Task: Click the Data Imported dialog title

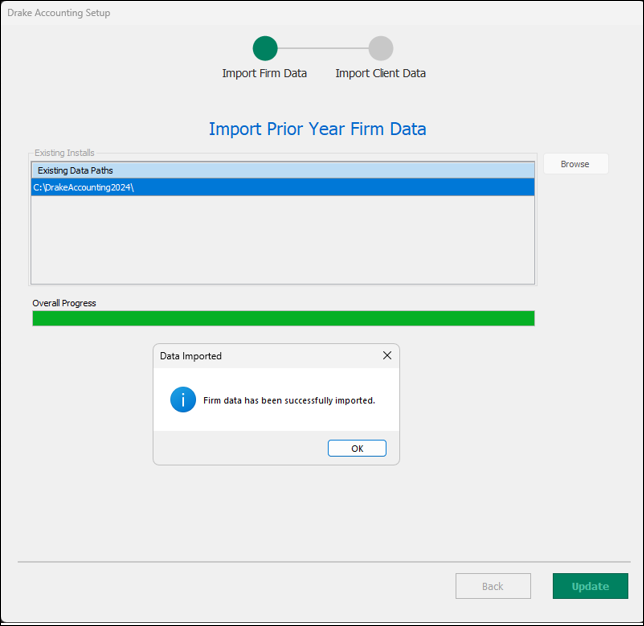Action: (191, 356)
